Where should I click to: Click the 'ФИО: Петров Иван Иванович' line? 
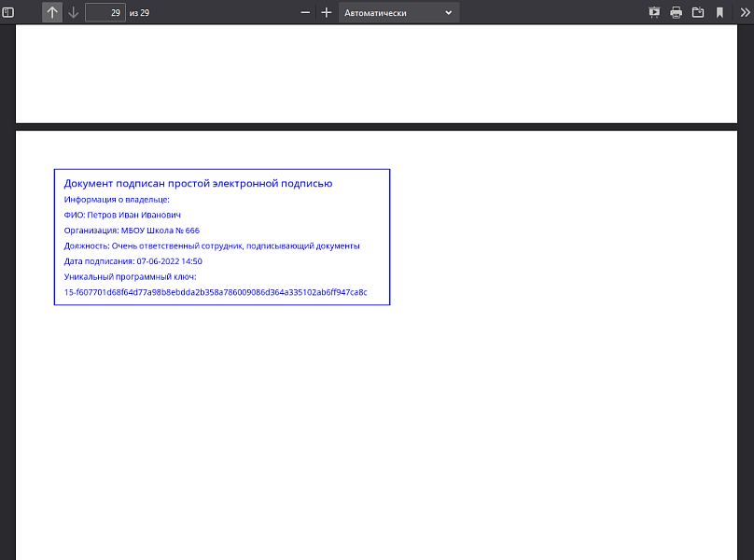[122, 215]
